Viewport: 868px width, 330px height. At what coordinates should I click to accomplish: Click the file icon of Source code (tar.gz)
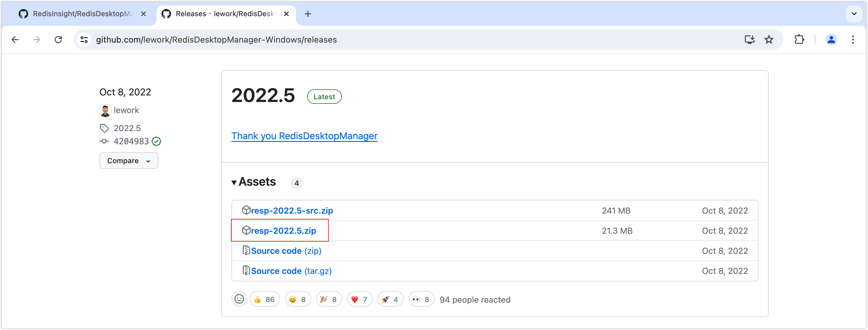[246, 271]
